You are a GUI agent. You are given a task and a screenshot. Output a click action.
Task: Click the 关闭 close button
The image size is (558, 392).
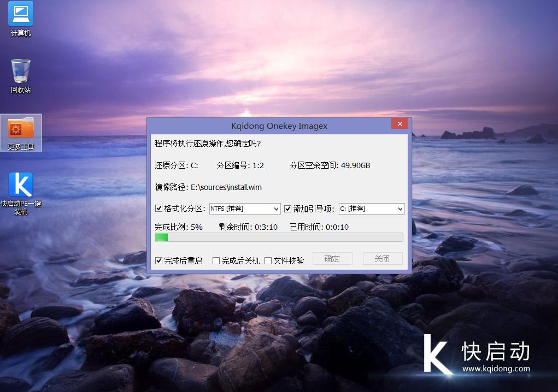(383, 258)
